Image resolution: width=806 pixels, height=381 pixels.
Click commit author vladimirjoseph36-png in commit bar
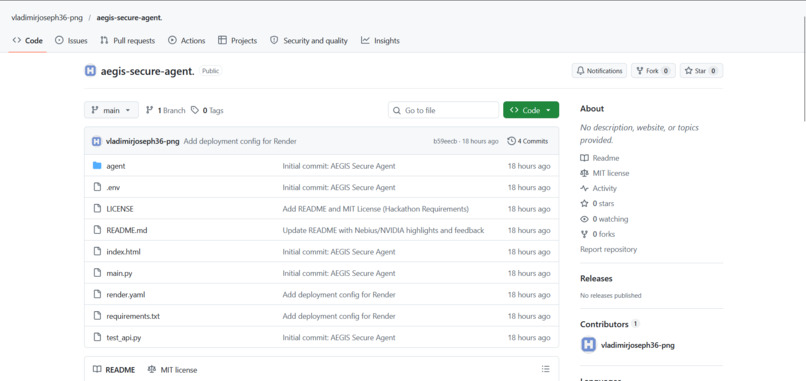click(x=142, y=141)
